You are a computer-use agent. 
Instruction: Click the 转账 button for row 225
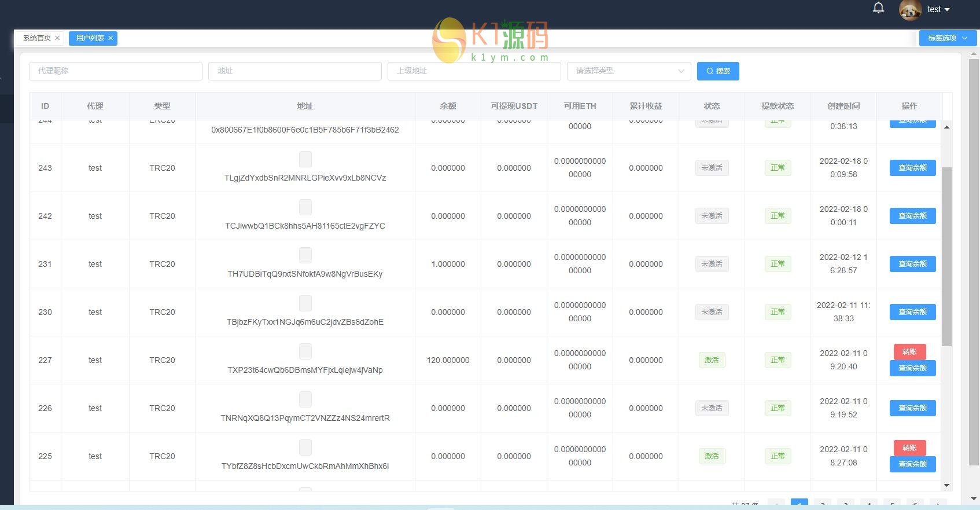pyautogui.click(x=909, y=448)
